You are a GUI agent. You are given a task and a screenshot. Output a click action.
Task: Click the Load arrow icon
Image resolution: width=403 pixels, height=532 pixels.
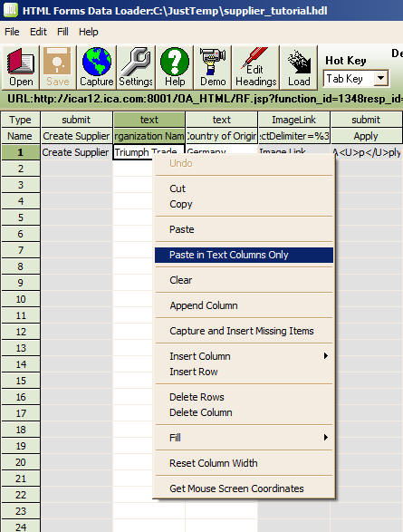tap(299, 67)
